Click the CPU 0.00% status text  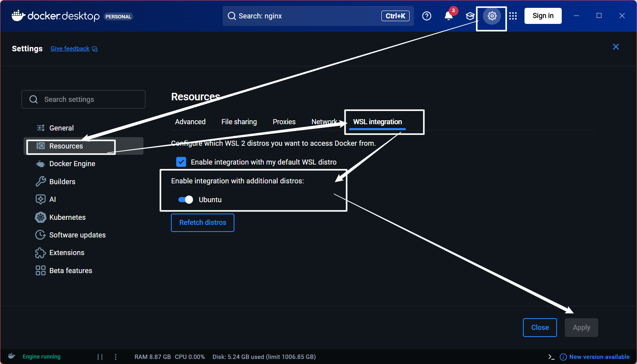point(190,357)
